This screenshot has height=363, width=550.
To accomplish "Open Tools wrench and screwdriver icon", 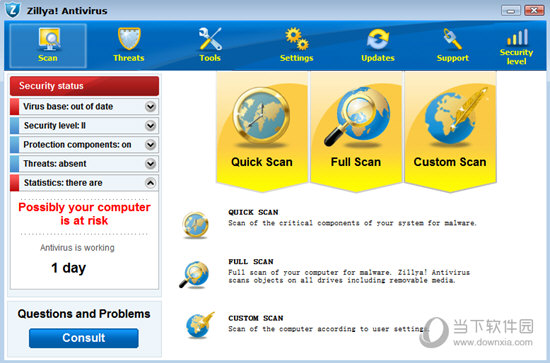I will 210,39.
